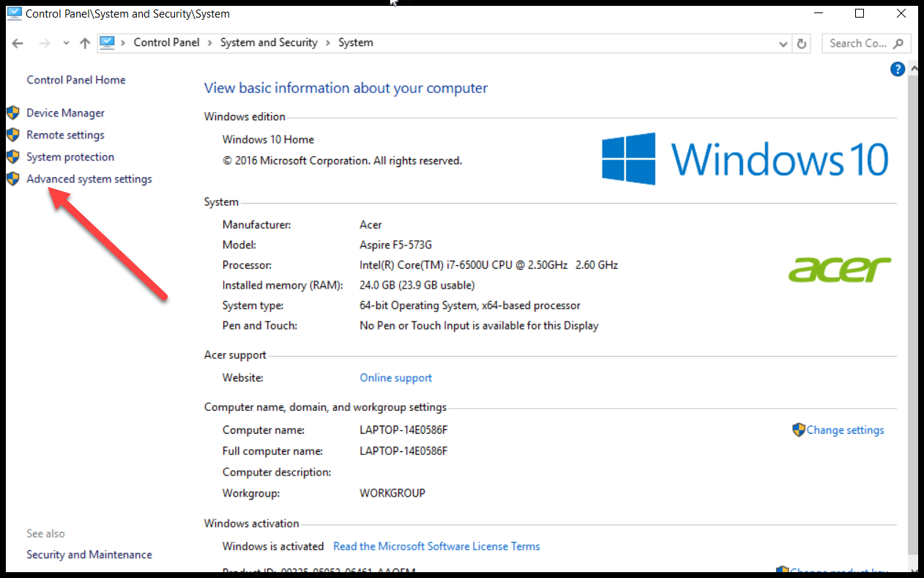Click the System breadcrumb
The width and height of the screenshot is (924, 578).
click(x=356, y=42)
